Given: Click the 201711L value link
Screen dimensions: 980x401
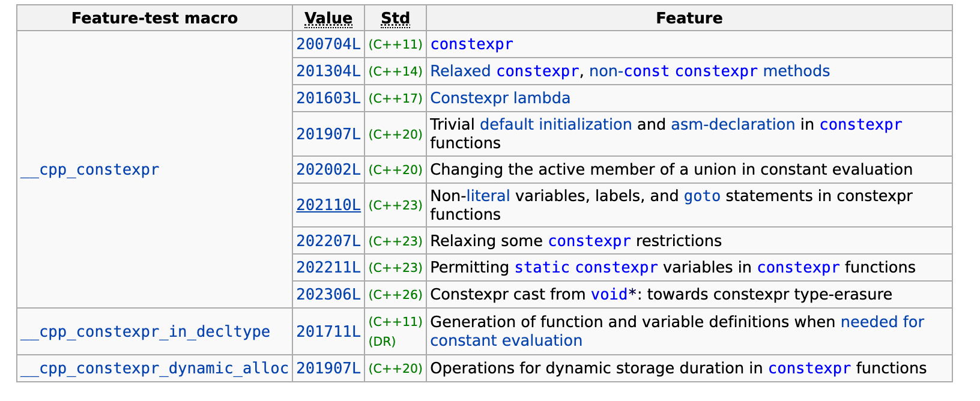Looking at the screenshot, I should point(328,331).
